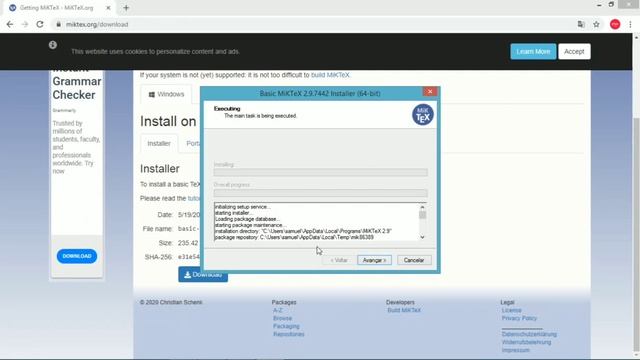
Task: Click the File name label
Action: point(158,229)
